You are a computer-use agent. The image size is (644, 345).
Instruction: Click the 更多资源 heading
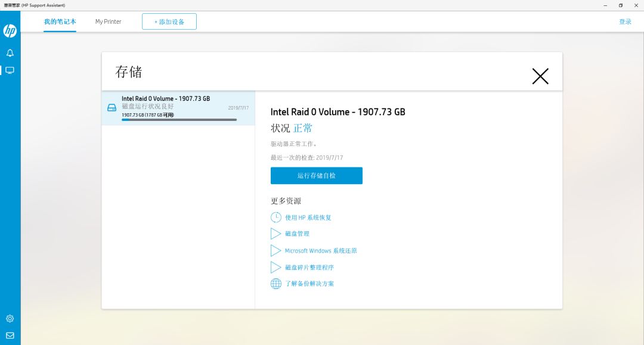click(286, 201)
